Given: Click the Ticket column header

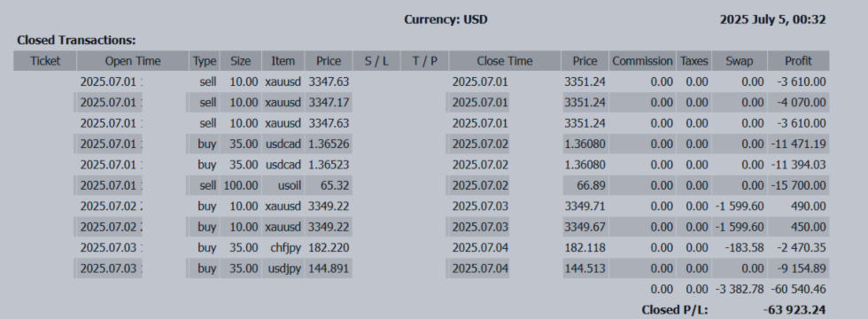Looking at the screenshot, I should pyautogui.click(x=45, y=61).
